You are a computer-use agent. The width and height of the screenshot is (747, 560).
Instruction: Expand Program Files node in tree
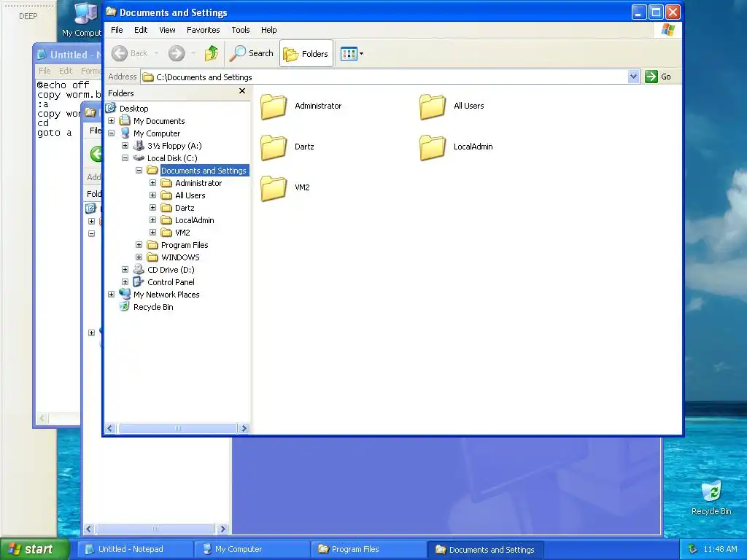point(139,245)
